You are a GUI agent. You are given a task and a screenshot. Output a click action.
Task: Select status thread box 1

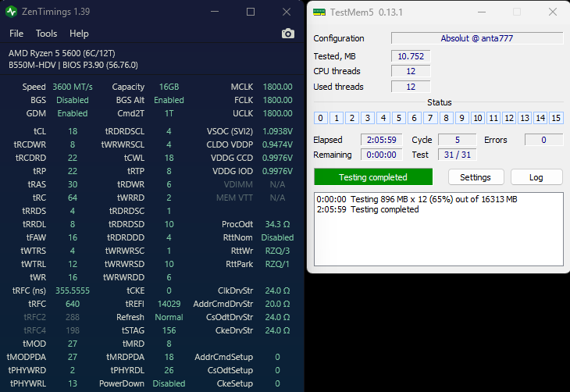click(x=337, y=118)
